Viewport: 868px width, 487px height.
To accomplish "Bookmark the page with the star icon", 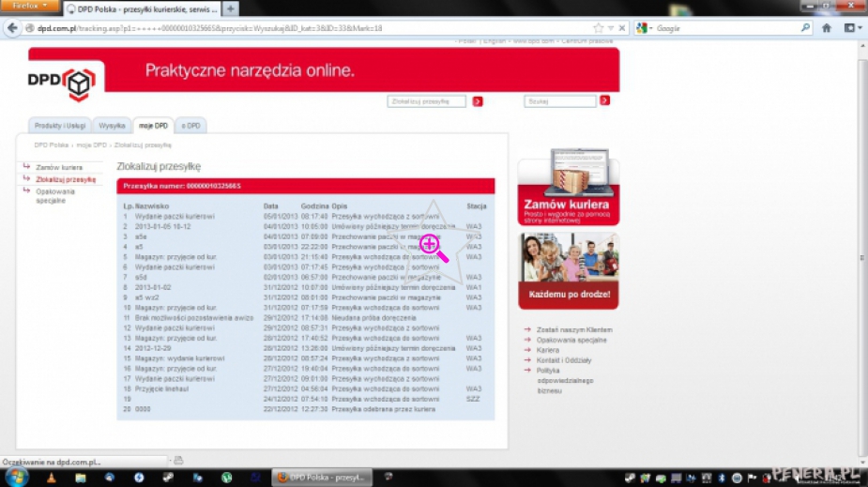I will [598, 28].
